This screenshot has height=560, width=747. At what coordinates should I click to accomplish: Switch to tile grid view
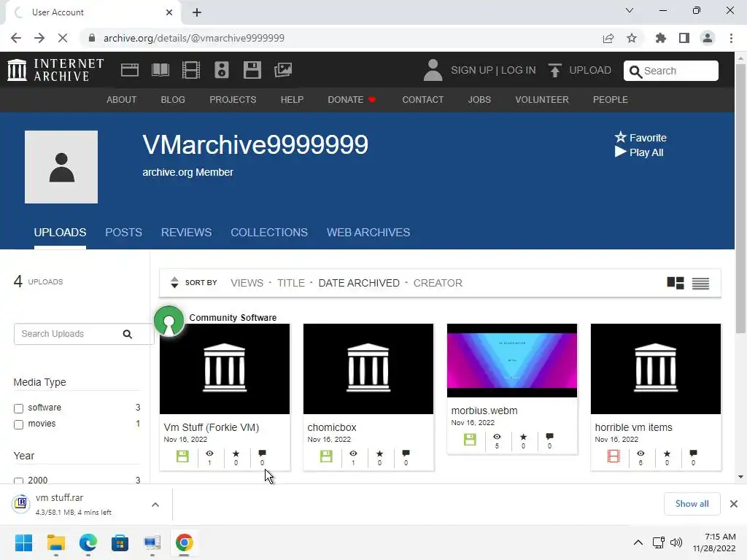675,283
